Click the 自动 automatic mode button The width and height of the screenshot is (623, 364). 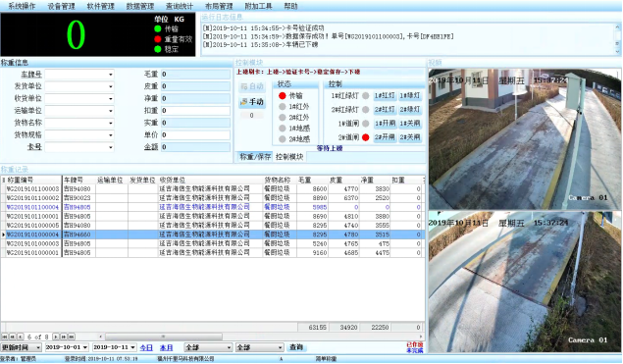[252, 86]
